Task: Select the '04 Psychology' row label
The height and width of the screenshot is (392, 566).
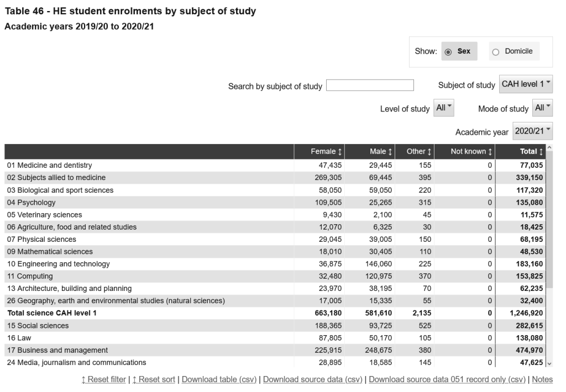Action: point(32,202)
